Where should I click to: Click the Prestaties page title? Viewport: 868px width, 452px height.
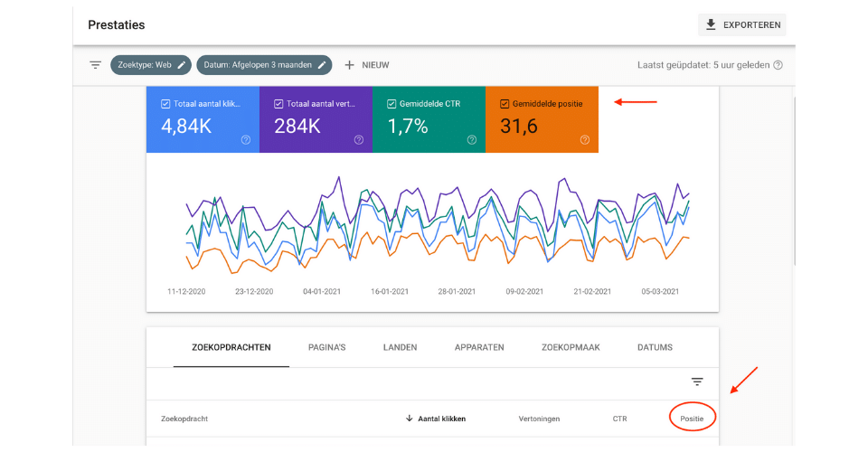point(117,25)
